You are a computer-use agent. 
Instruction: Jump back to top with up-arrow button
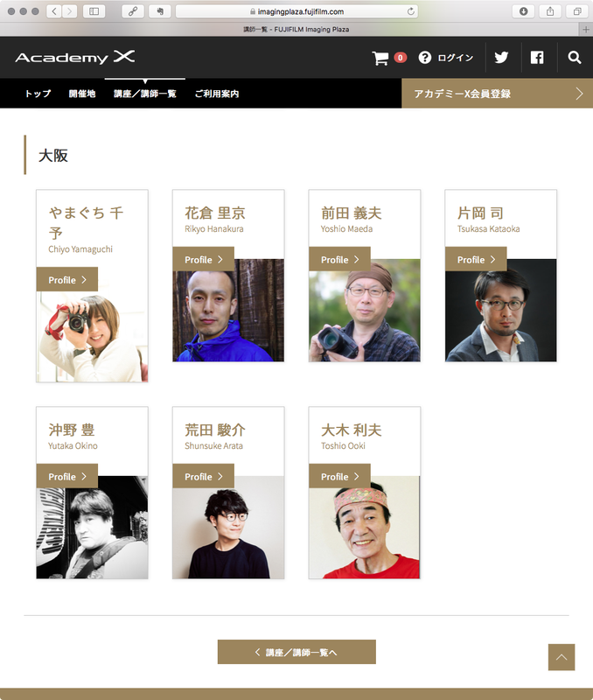coord(562,657)
